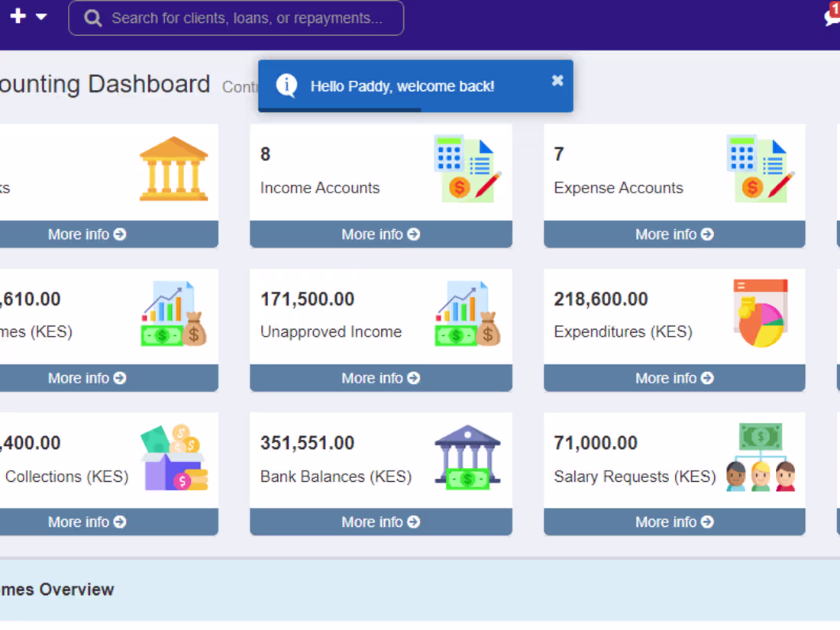Viewport: 840px width, 630px height.
Task: Open More info for Unapproved Income
Action: 380,377
